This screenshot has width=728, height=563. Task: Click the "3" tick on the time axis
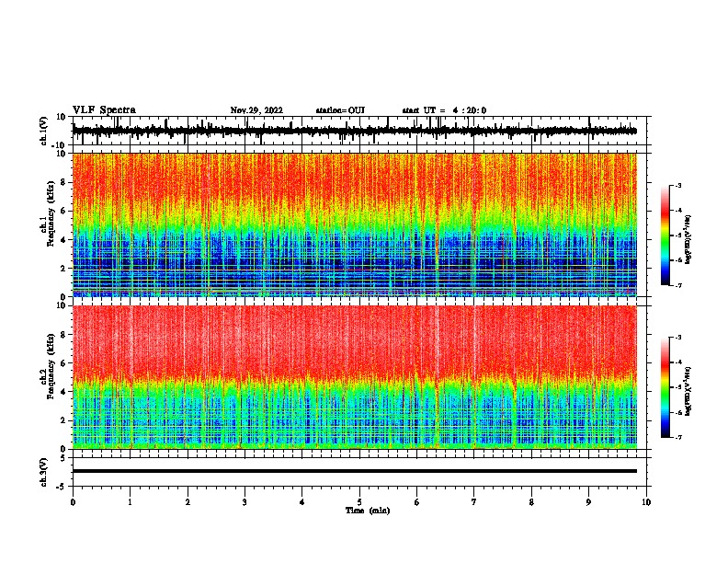(245, 502)
